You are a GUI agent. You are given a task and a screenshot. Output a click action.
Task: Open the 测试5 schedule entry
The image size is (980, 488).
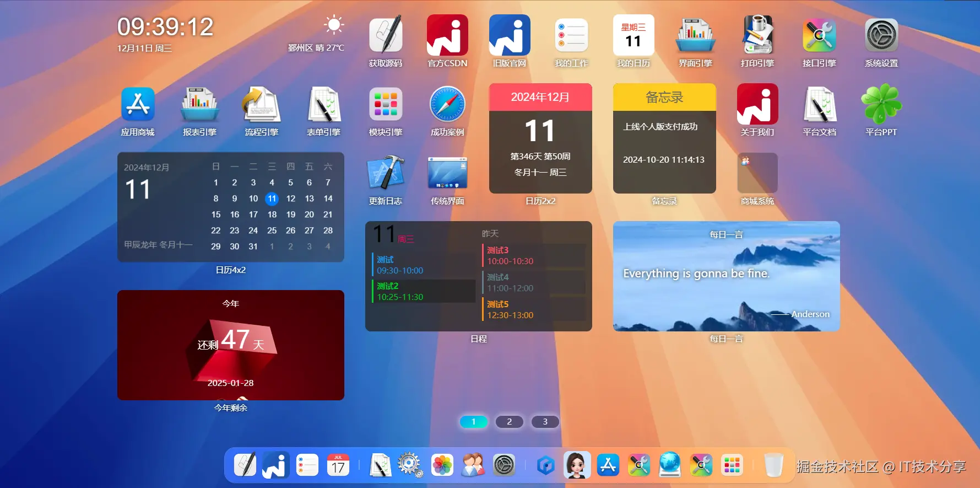(534, 309)
